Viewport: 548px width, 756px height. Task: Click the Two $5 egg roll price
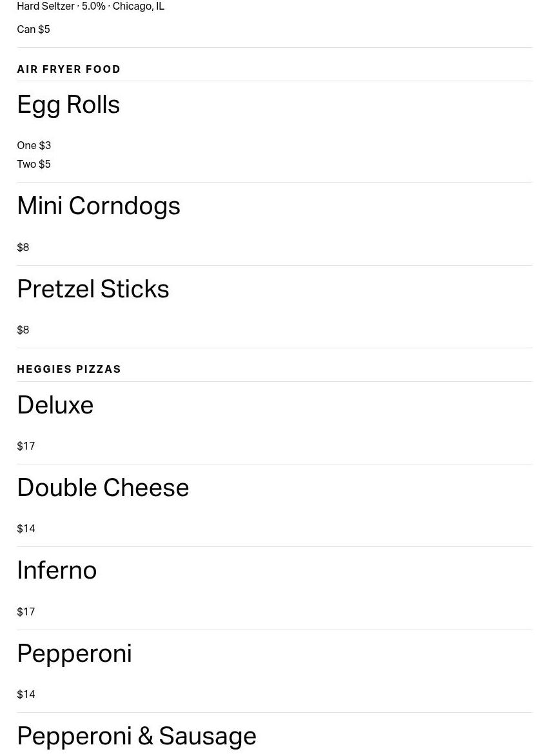pos(34,164)
